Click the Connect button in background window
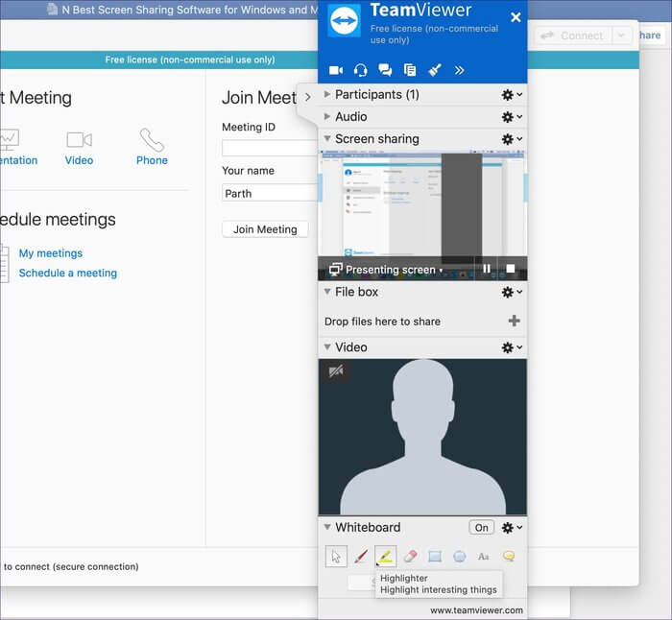Screen dimensions: 672x620 tap(574, 36)
